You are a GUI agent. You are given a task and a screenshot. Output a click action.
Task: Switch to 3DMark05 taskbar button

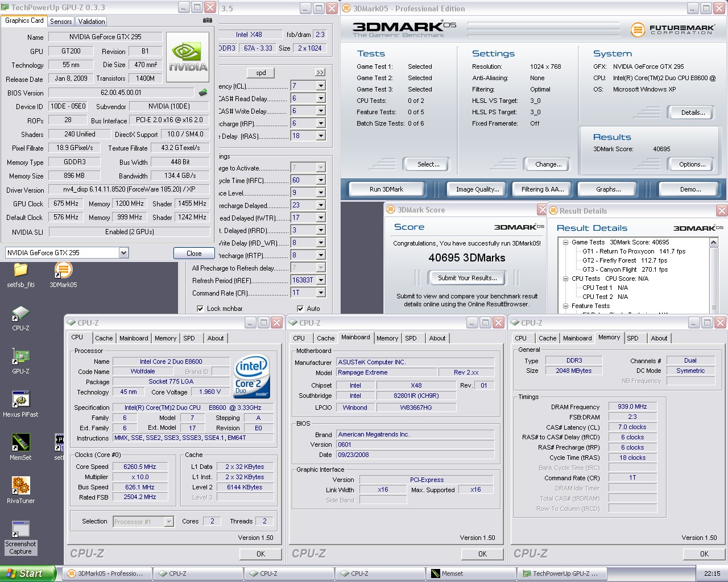point(107,573)
